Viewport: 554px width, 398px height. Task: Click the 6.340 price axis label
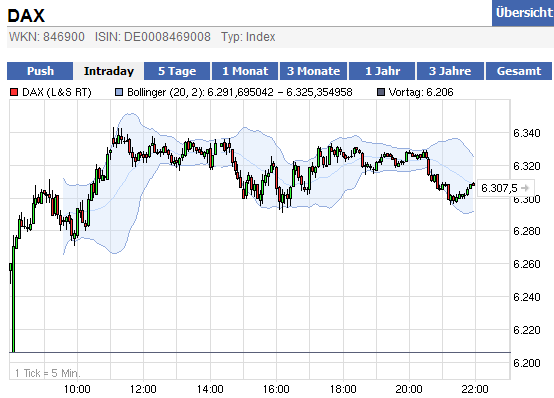point(527,133)
